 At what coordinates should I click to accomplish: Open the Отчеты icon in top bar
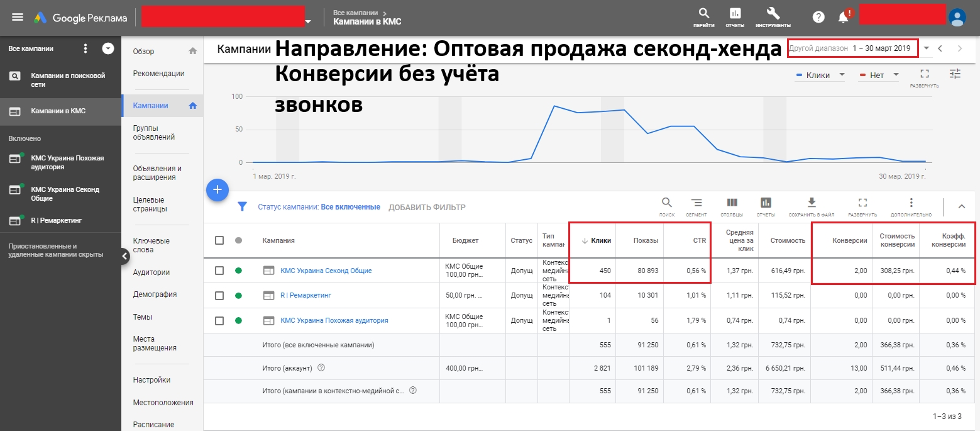pos(735,13)
